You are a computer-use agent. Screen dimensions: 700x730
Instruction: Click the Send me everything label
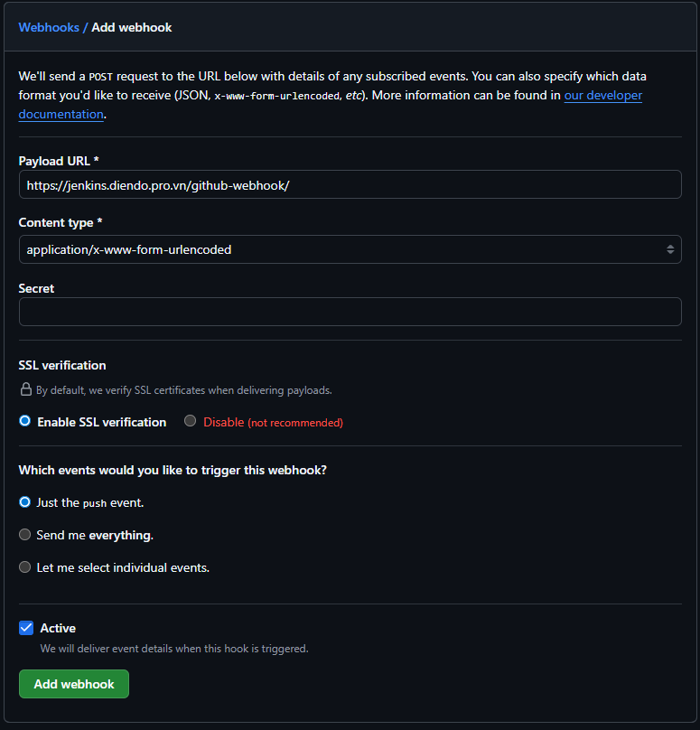[95, 535]
